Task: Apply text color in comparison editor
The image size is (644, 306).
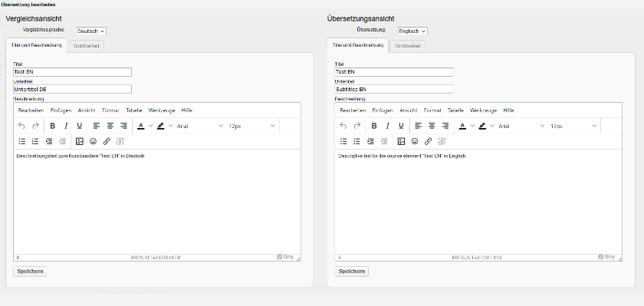Action: [141, 126]
